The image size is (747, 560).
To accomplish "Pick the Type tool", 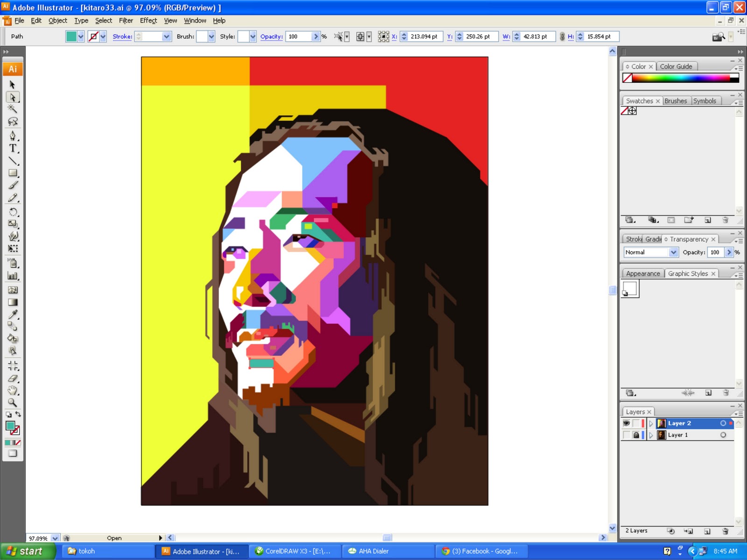I will pyautogui.click(x=13, y=148).
